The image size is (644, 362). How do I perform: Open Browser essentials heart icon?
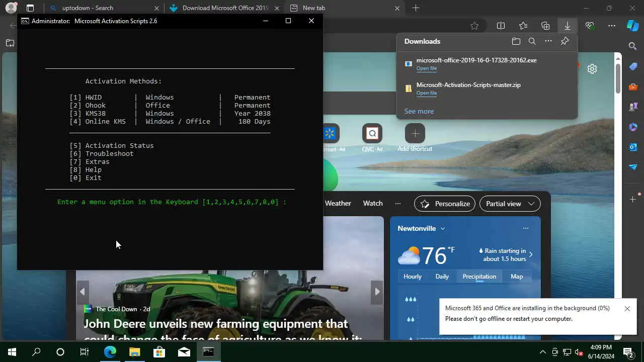(x=590, y=26)
